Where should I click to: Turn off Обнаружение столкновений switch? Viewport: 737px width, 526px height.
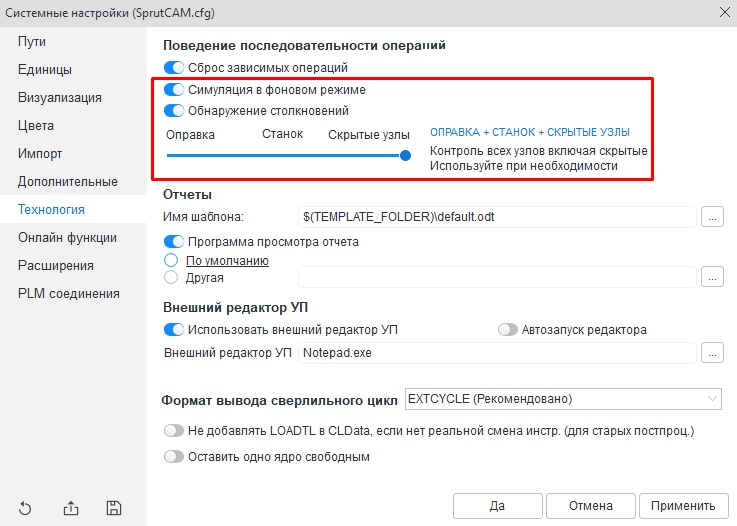174,111
